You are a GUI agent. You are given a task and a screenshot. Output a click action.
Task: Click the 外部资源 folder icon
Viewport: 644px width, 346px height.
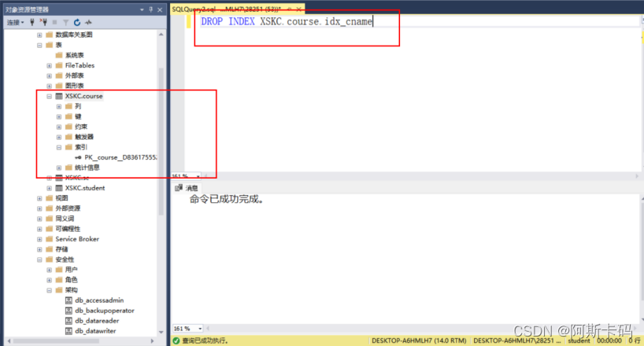[50, 208]
